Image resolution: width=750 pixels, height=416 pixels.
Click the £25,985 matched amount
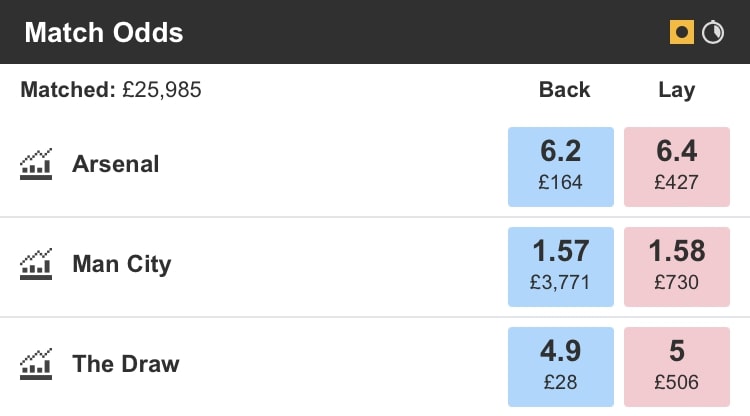162,90
